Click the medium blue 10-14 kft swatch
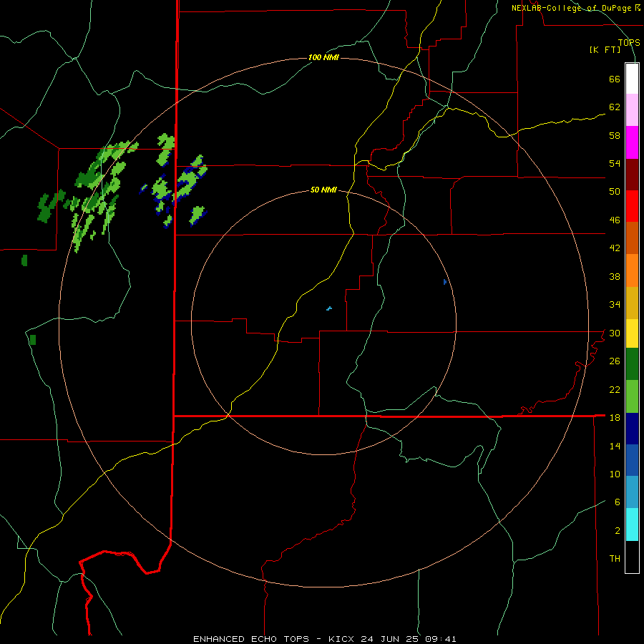The width and height of the screenshot is (644, 644). point(632,460)
